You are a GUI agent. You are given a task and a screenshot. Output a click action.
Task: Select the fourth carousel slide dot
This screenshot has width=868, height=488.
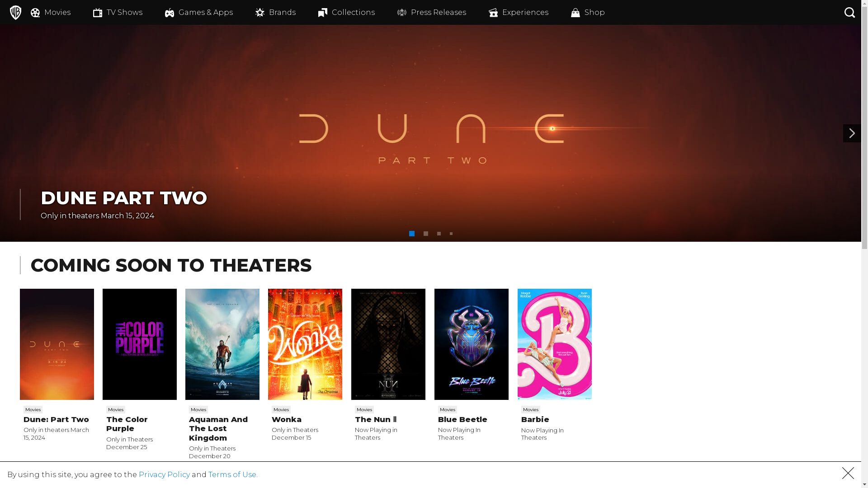[x=451, y=234]
